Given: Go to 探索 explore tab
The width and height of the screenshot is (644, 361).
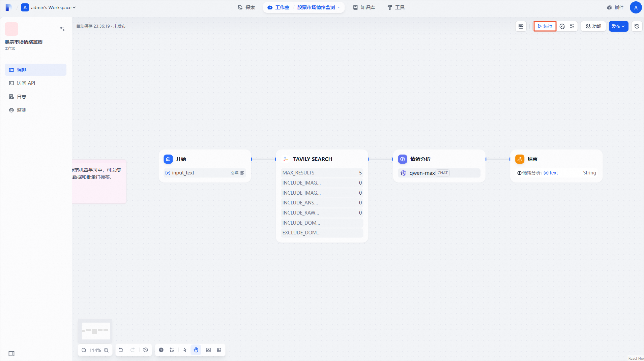Looking at the screenshot, I should [246, 7].
